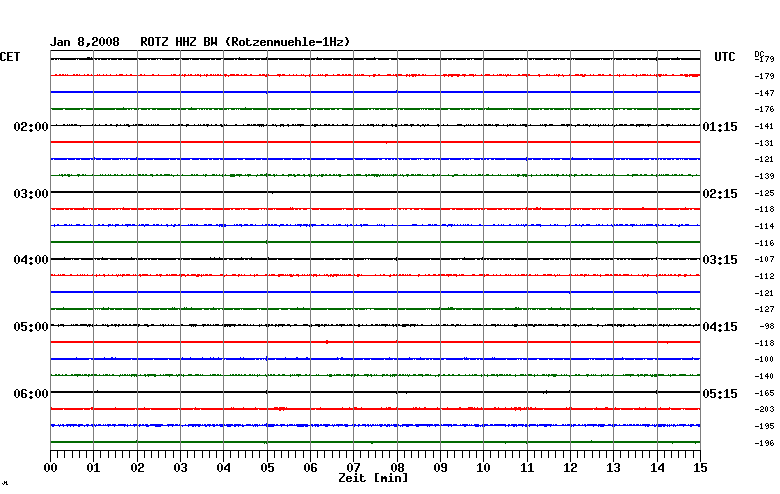Click the "01:15" UTC time label

720,127
